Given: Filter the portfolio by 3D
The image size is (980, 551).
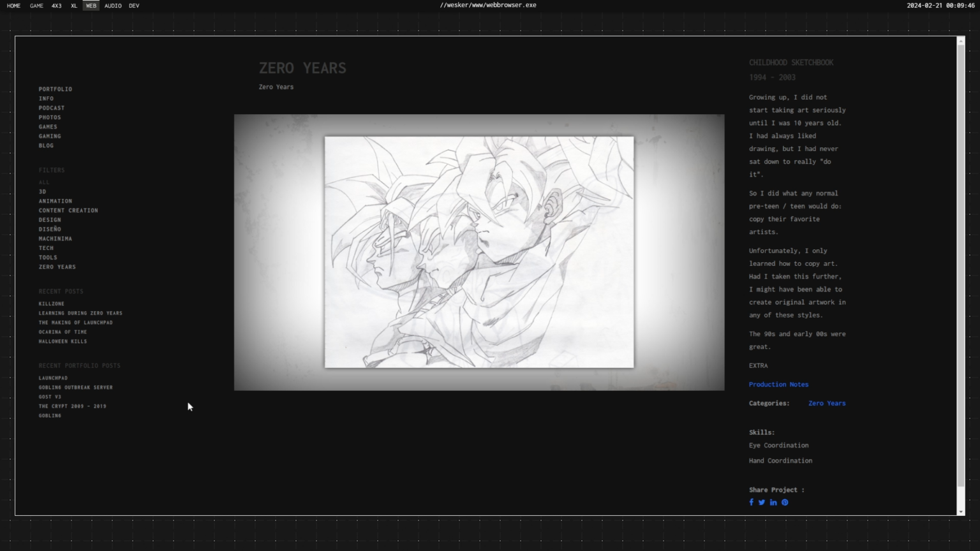Looking at the screenshot, I should coord(42,191).
